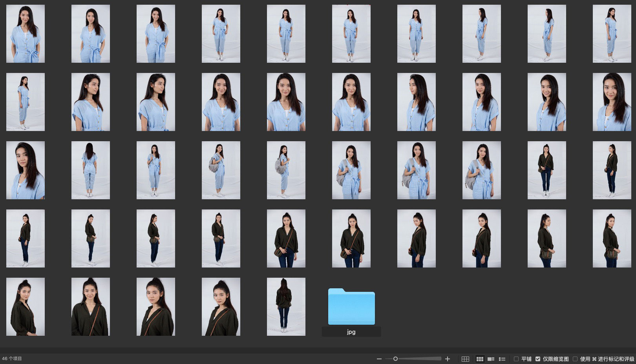Screen dimensions: 636x364
Task: Switch to details view with thumbnails
Action: tap(491, 359)
